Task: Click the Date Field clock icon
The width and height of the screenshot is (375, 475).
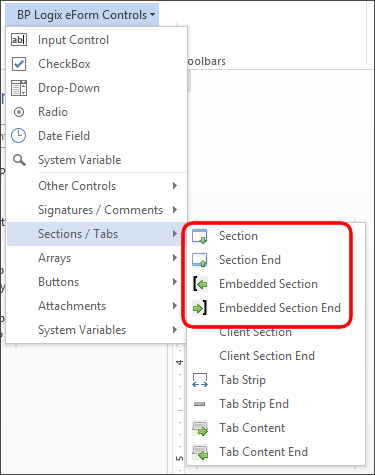Action: click(x=19, y=136)
